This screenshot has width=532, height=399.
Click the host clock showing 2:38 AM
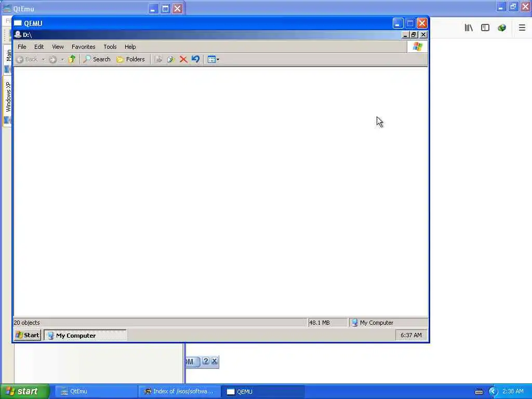(513, 392)
